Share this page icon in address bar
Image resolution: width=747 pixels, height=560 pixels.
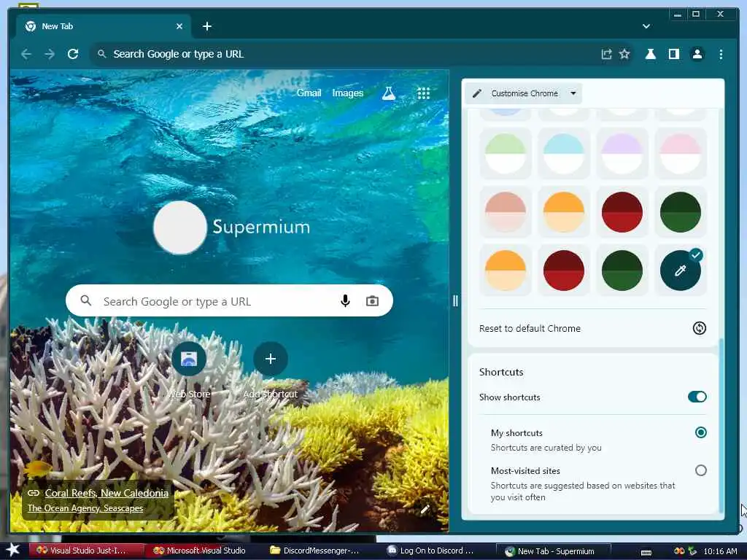[x=606, y=54]
